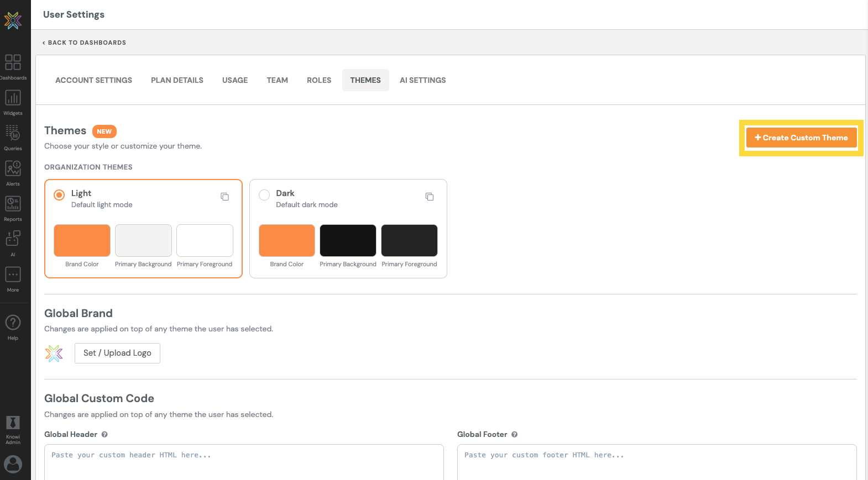Screen dimensions: 868x480
Task: Open the AI sidebar icon
Action: pos(13,239)
